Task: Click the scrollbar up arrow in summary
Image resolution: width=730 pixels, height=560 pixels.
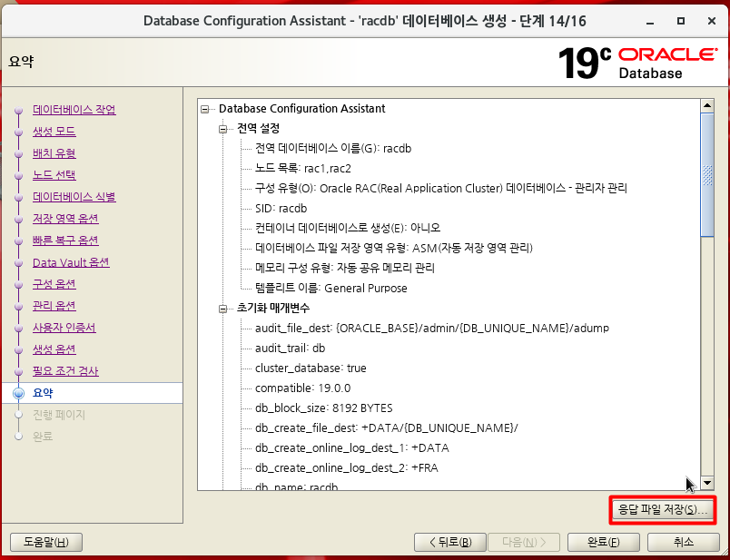Action: 707,105
